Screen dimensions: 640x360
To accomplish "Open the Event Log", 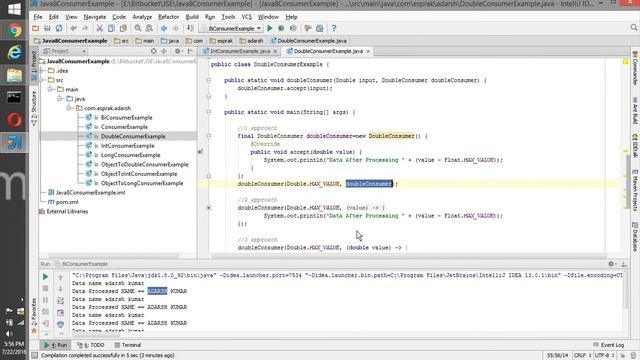I will point(609,345).
